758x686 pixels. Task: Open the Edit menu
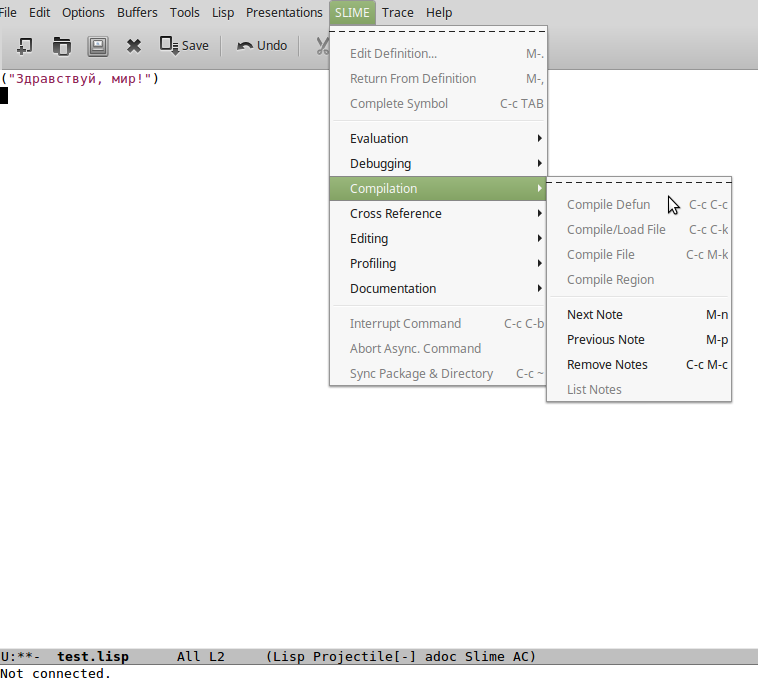click(39, 13)
